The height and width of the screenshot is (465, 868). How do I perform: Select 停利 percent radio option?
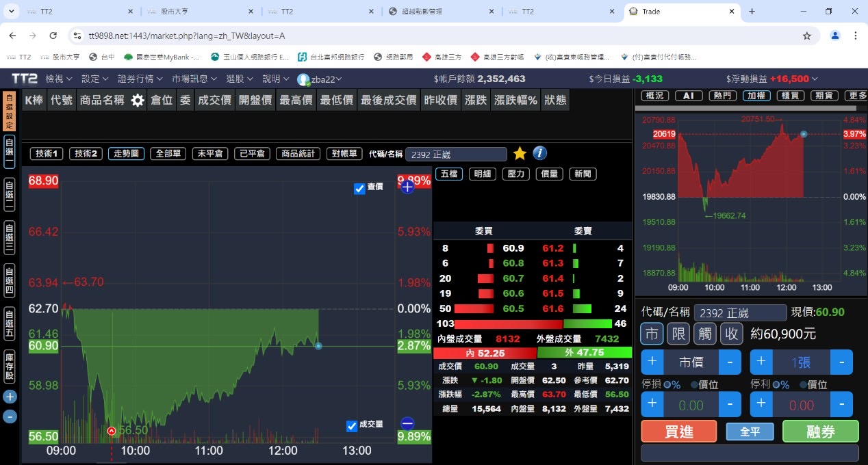pos(776,384)
